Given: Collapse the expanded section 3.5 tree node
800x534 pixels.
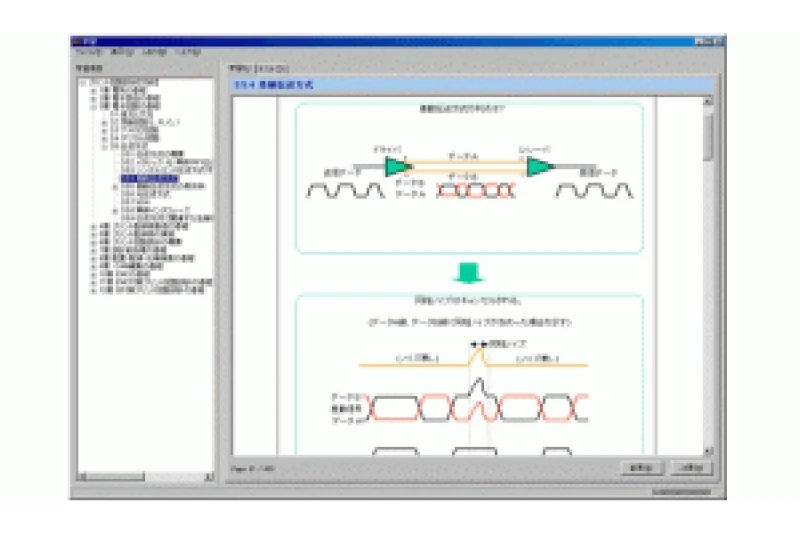Looking at the screenshot, I should (104, 144).
